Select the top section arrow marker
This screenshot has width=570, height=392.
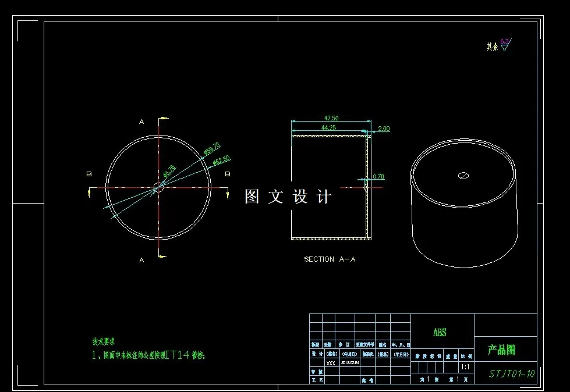(164, 118)
